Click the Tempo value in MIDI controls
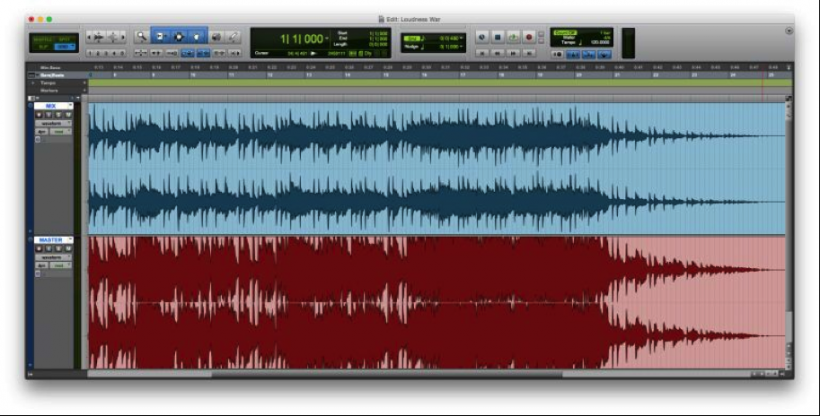820x416 pixels. click(x=600, y=42)
